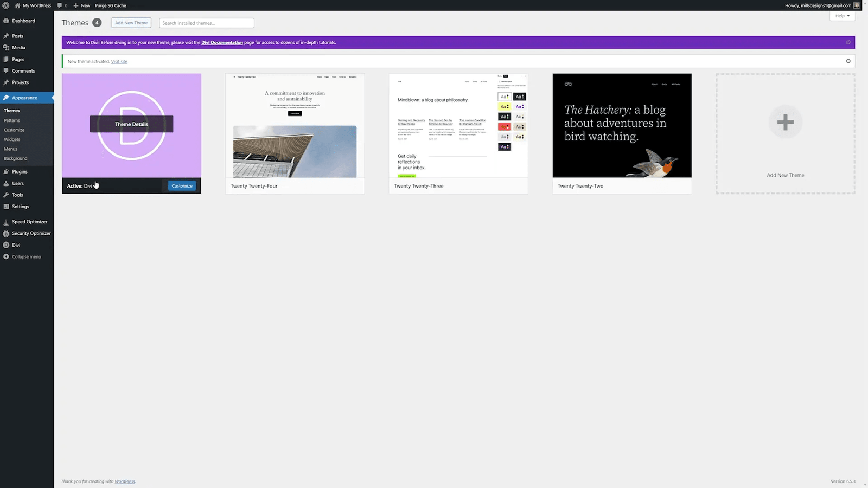Click the Twenty Twenty-Four theme name
This screenshot has width=868, height=488.
click(254, 186)
